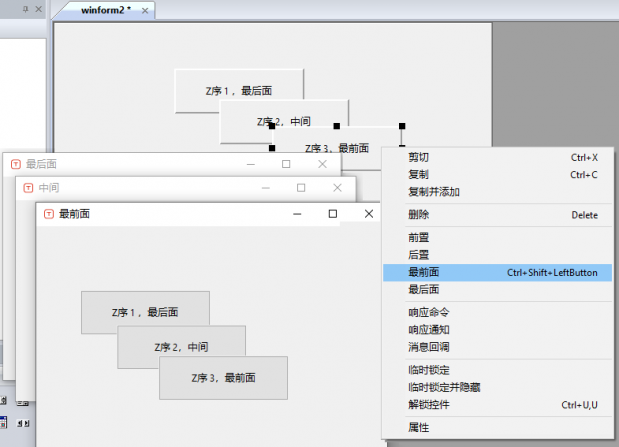Close the 最后面 window
The image size is (619, 447).
coord(323,164)
